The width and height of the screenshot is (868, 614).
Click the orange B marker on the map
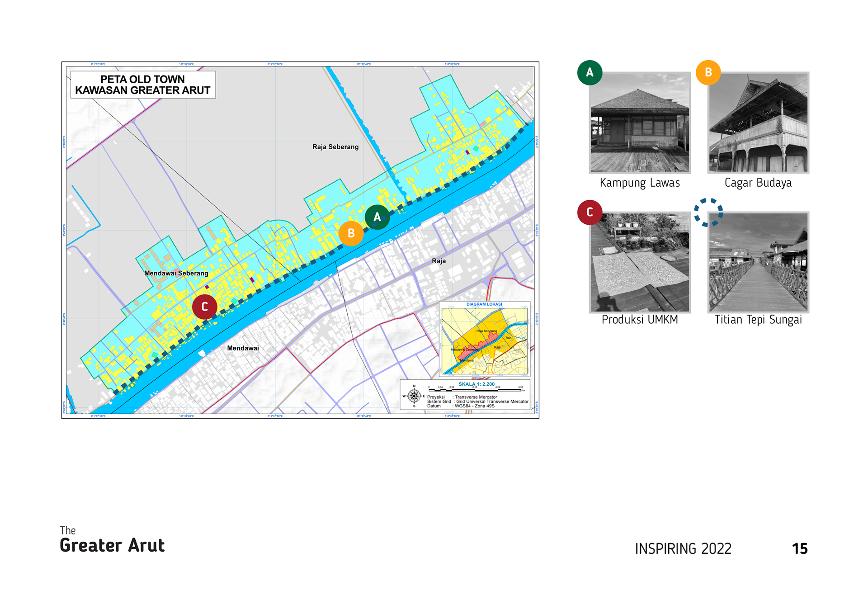point(351,233)
